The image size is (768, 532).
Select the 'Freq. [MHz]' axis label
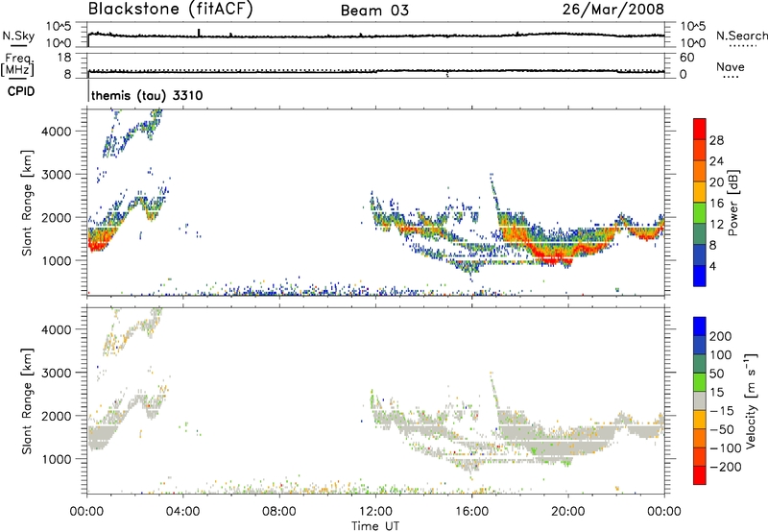point(18,65)
